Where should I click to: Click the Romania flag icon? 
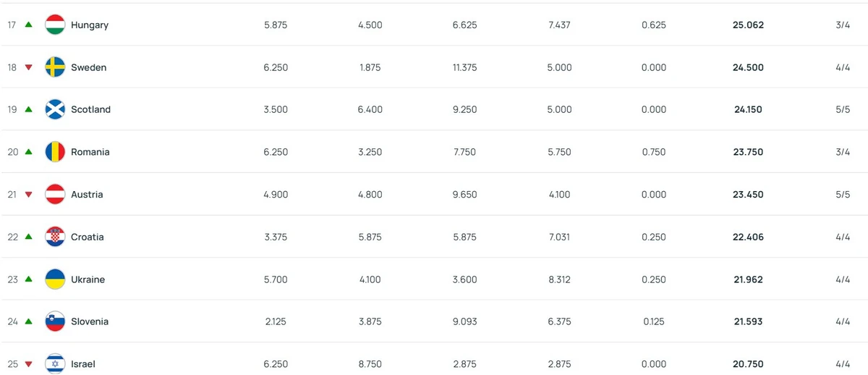(55, 152)
